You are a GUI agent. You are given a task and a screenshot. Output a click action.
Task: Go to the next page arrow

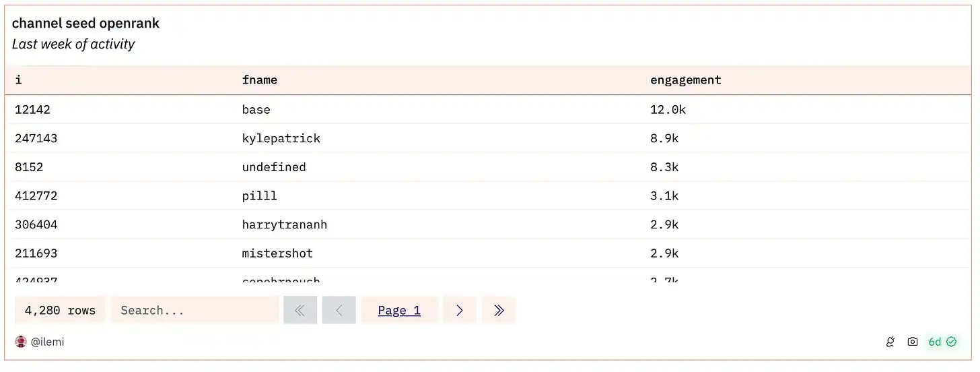(460, 310)
